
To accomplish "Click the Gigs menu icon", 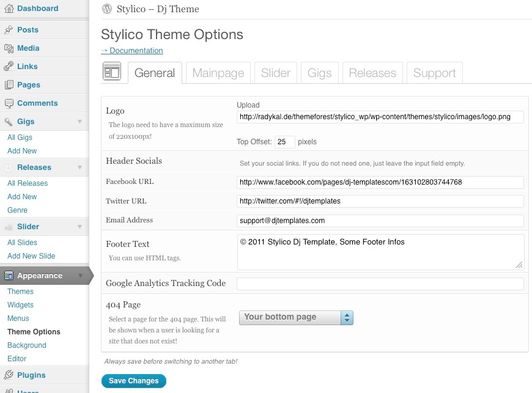I will (x=9, y=122).
